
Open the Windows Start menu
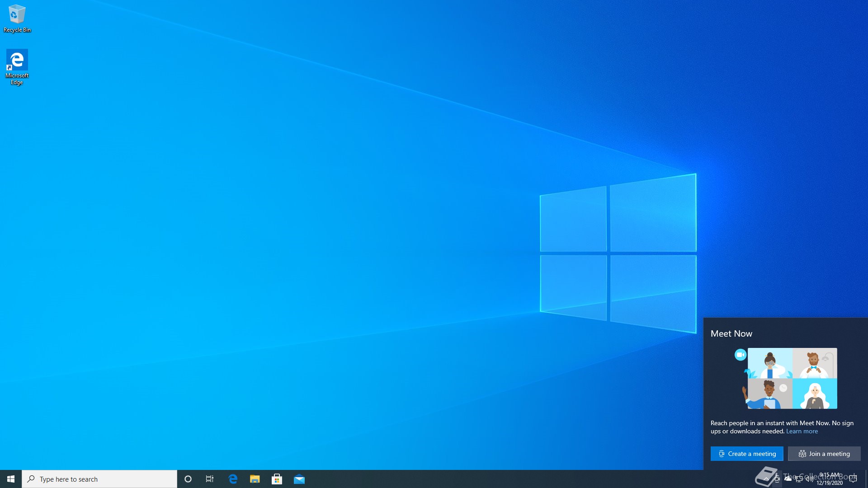point(11,479)
